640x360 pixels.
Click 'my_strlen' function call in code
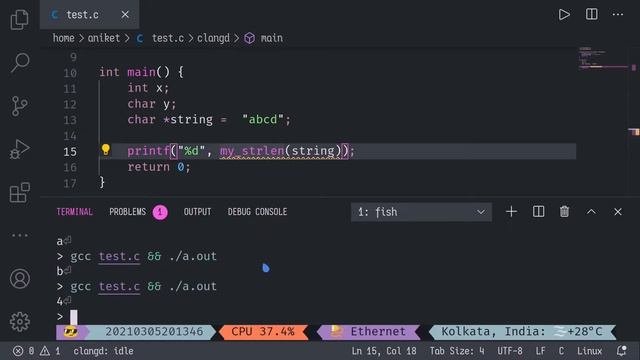click(252, 151)
